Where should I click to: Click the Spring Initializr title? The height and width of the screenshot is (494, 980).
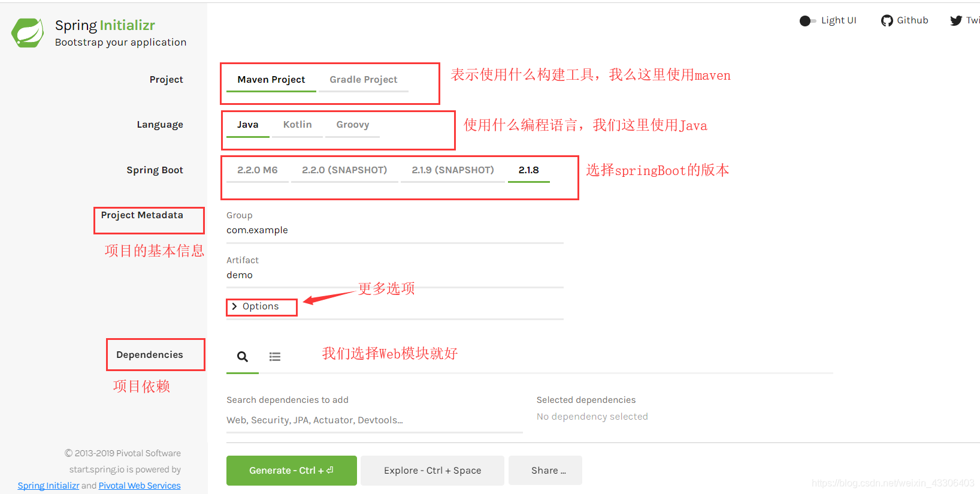(105, 25)
